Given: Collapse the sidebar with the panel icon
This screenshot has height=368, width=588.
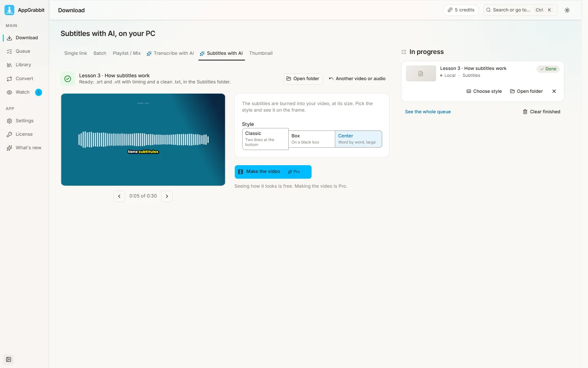Looking at the screenshot, I should (9, 359).
